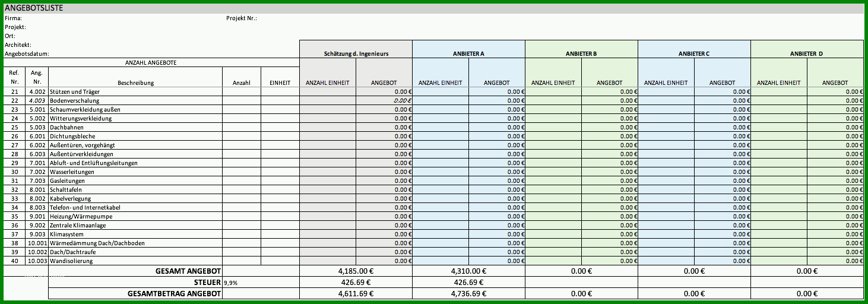This screenshot has width=868, height=304.
Task: Select the Zentrale Klimaanlage cell
Action: click(136, 225)
